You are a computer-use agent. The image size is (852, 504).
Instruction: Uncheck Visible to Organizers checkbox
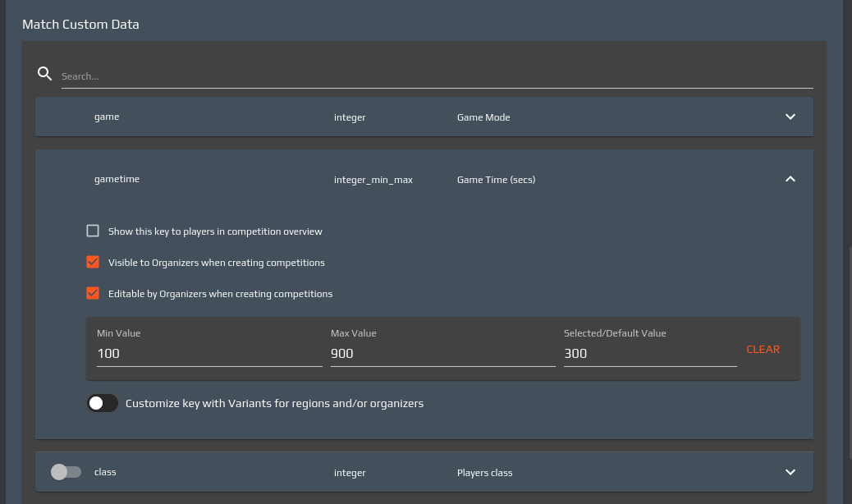[93, 263]
